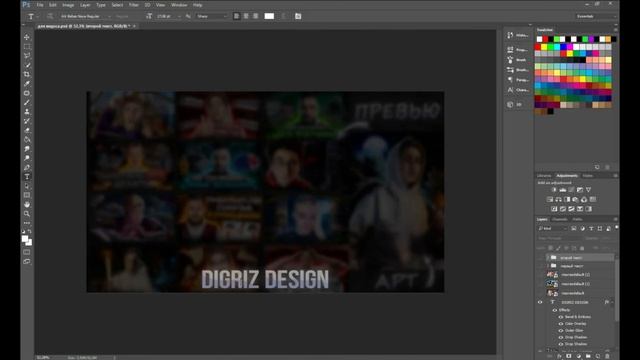
Task: Add a Brightness/Contrast adjustment
Action: point(554,190)
